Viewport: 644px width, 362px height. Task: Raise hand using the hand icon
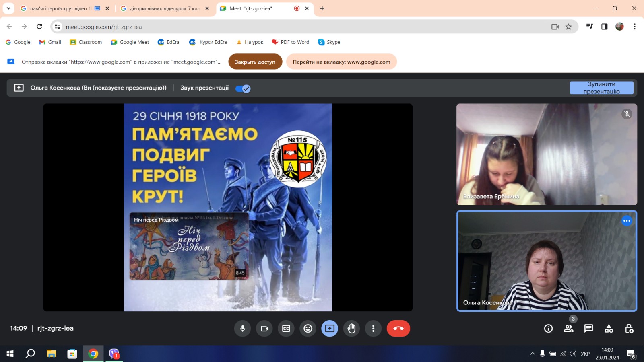351,329
